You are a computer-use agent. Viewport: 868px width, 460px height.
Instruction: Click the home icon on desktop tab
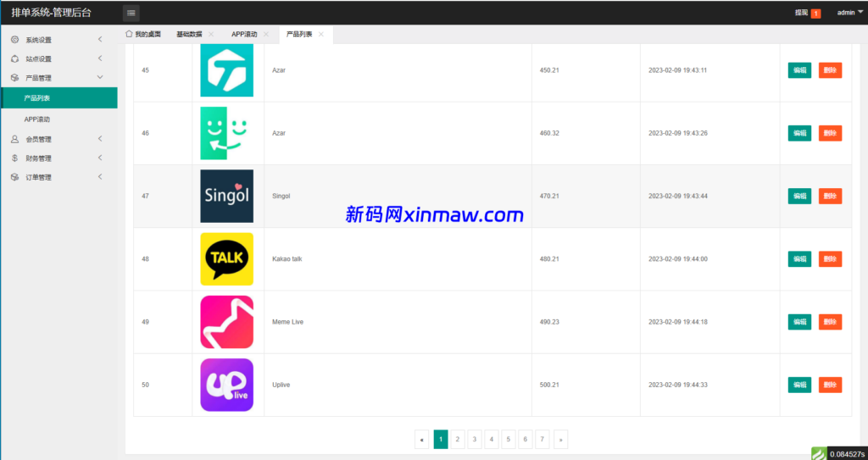(129, 34)
